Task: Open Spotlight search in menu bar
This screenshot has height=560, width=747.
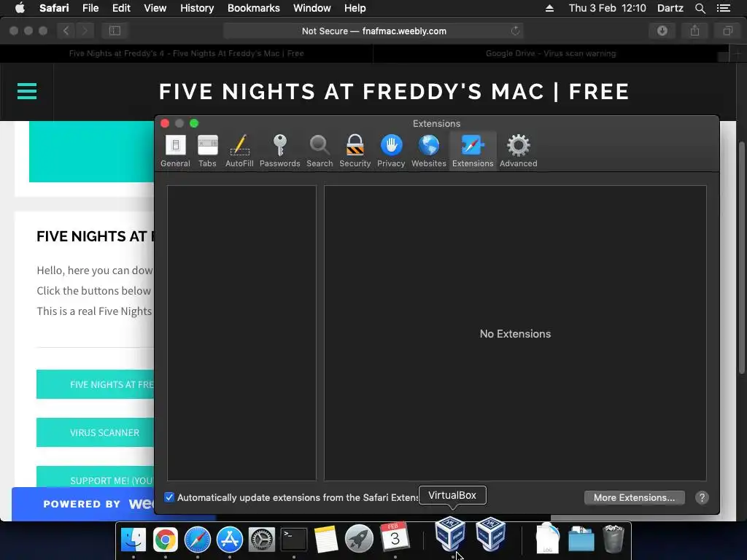Action: point(700,8)
